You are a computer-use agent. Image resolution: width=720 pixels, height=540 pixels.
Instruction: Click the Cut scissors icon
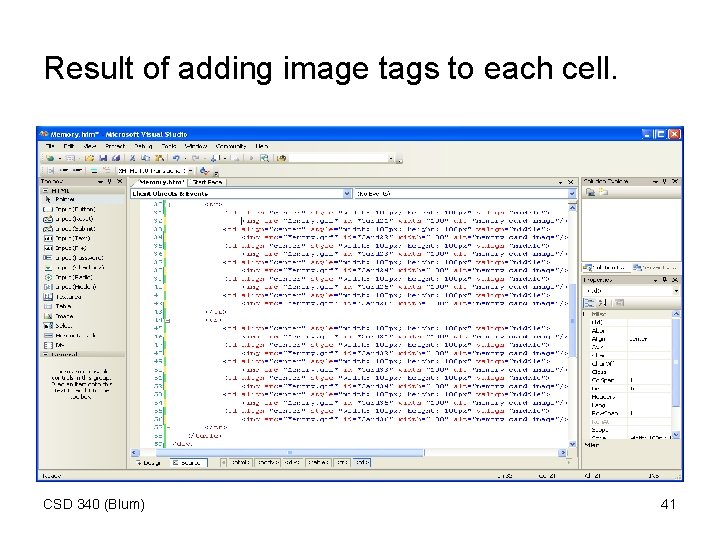coord(132,158)
